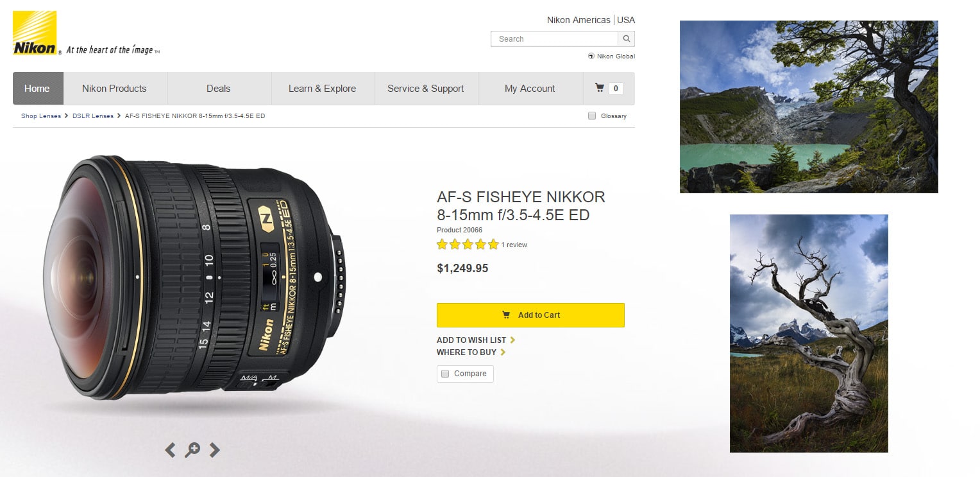This screenshot has height=477, width=980.
Task: Expand Add to Wish List chevron
Action: tap(512, 340)
